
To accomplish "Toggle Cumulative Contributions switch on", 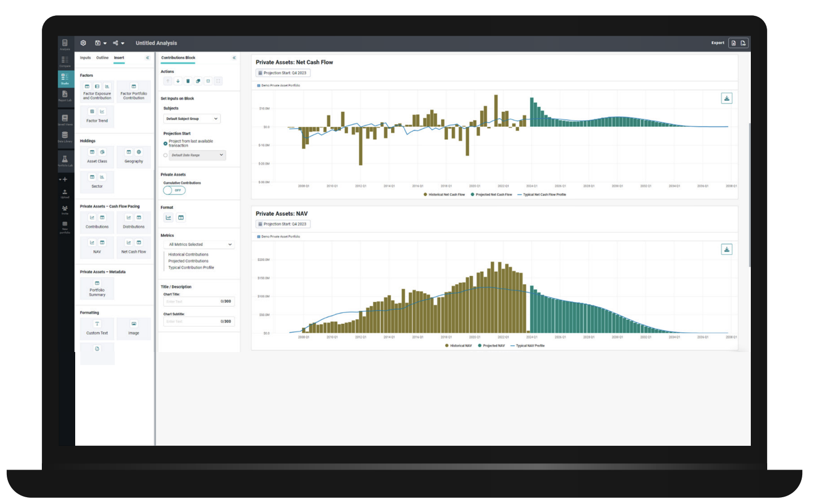I will point(174,190).
